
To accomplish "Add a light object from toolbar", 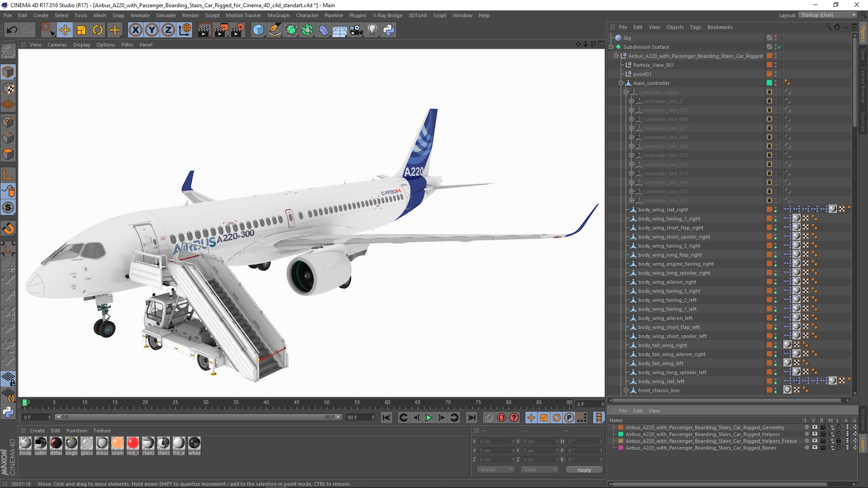I will (372, 30).
